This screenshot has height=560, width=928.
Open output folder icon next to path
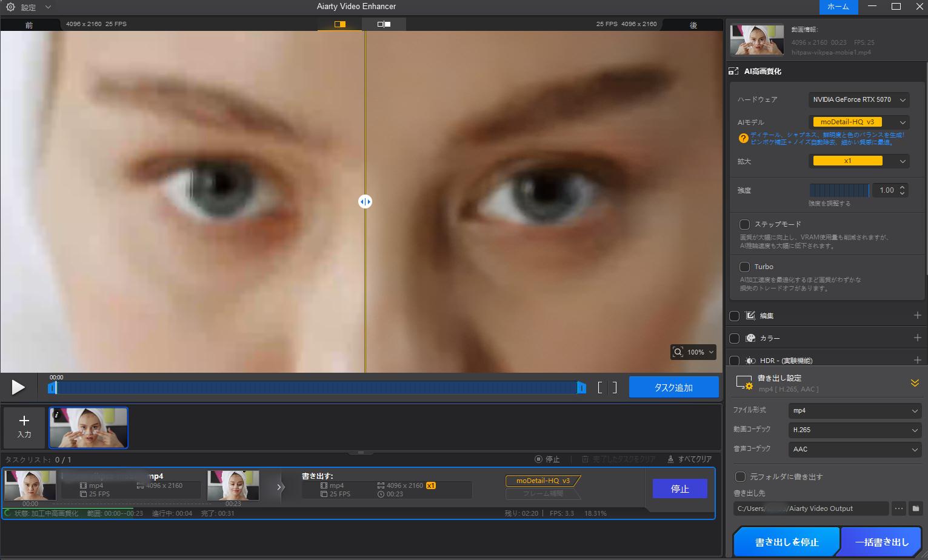coord(915,508)
